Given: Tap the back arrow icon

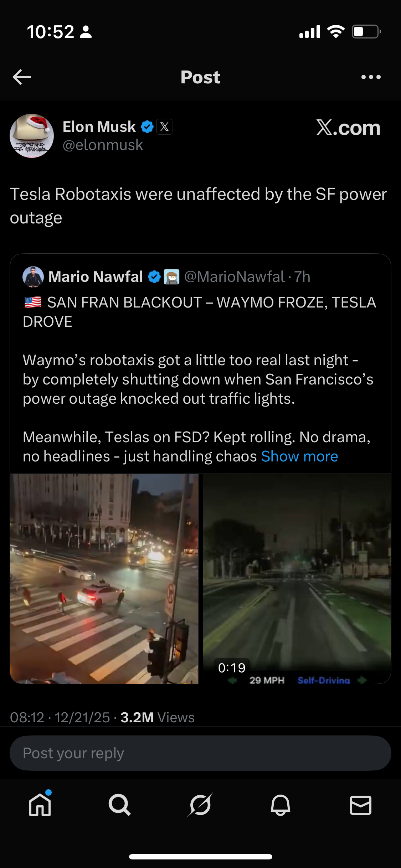Looking at the screenshot, I should pos(22,77).
